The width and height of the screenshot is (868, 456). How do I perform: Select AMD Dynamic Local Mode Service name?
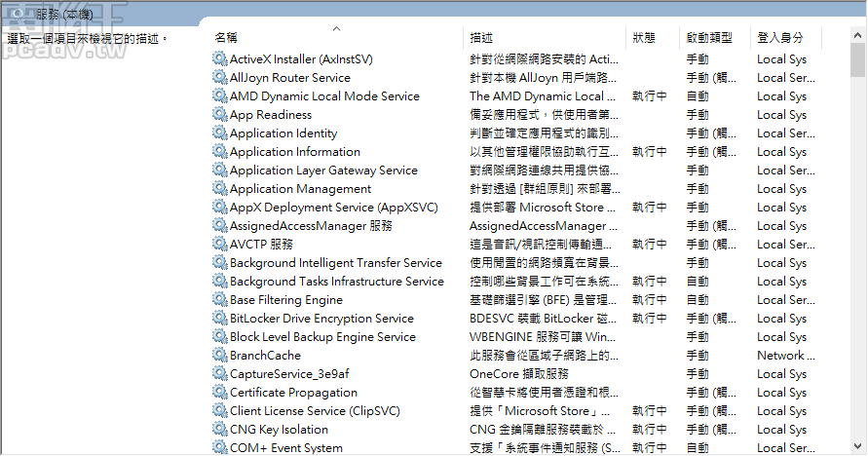point(324,96)
